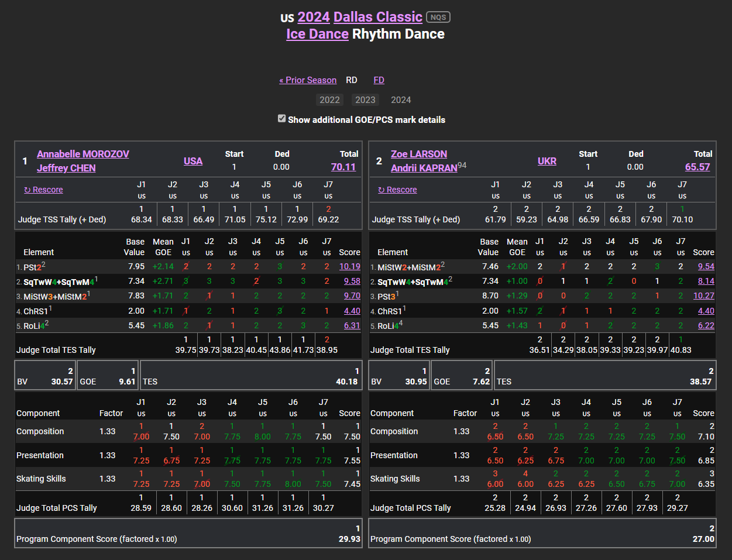This screenshot has height=560, width=732.
Task: Toggle Show additional GOE/PCS mark details checkbox
Action: pyautogui.click(x=282, y=119)
